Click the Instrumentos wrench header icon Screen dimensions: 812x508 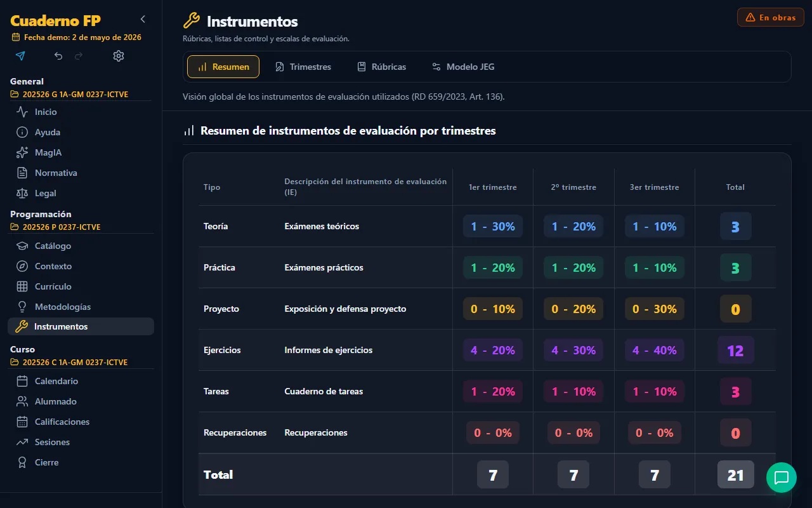pos(191,21)
